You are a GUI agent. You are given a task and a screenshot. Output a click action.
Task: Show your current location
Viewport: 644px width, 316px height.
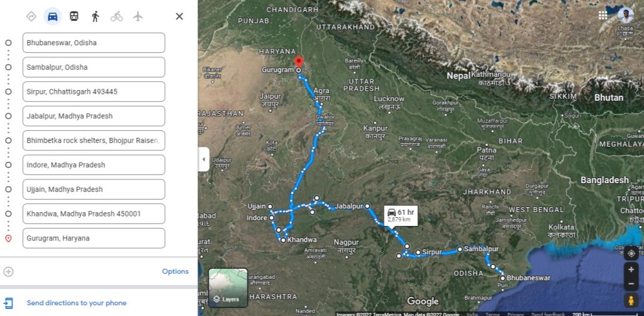tap(631, 254)
